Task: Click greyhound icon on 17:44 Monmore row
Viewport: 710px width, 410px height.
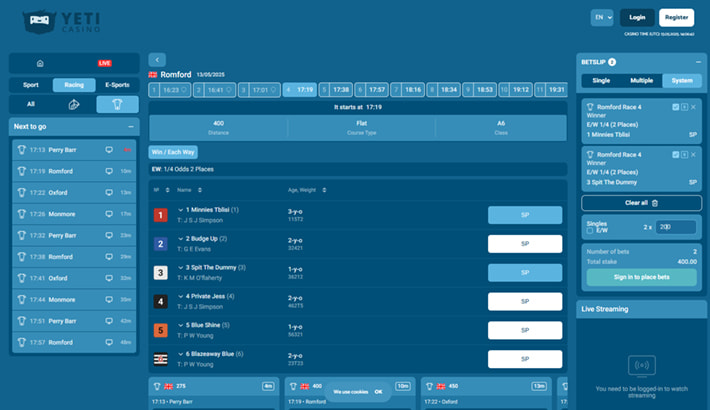Action: click(x=21, y=299)
